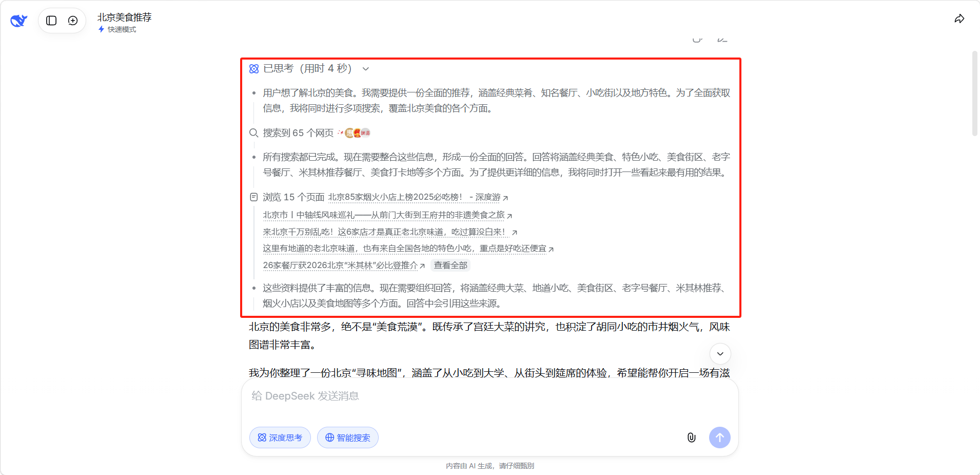The image size is (980, 475).
Task: Click answer paragraph starting 我为你整理了一份北京
Action: tap(489, 373)
